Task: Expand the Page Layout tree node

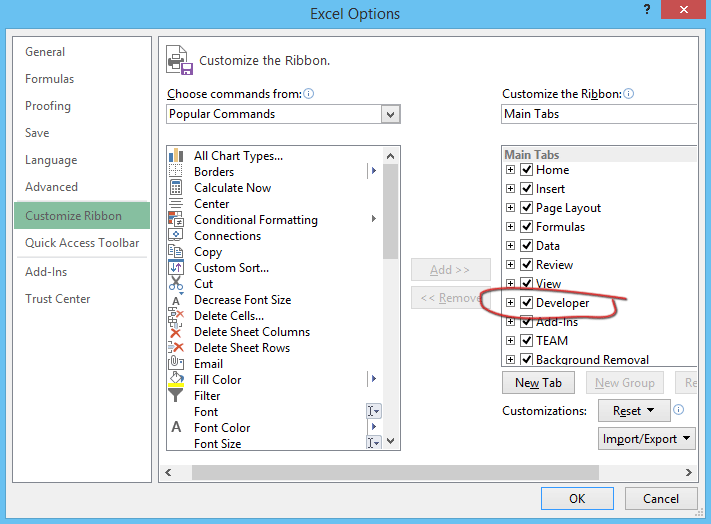Action: (x=511, y=208)
